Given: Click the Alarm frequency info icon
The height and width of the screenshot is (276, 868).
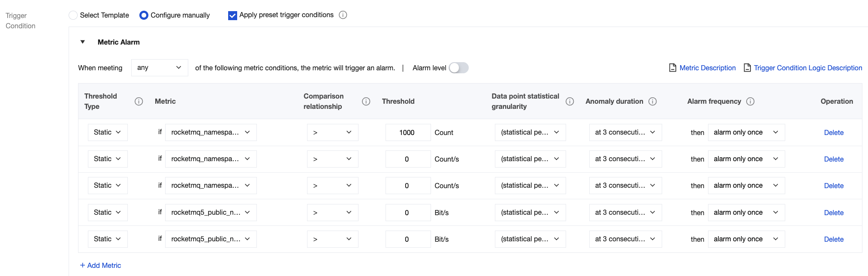Looking at the screenshot, I should coord(750,102).
